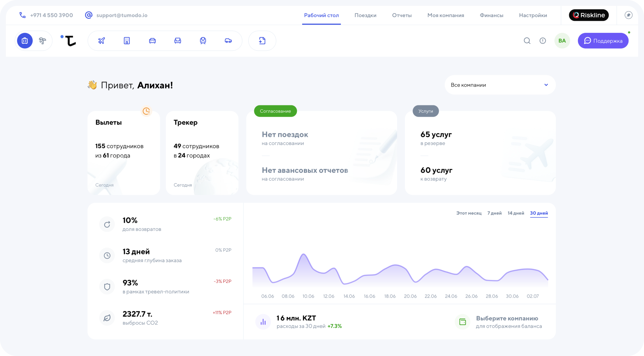The width and height of the screenshot is (644, 356).
Task: Click the +971 4 550 3900 phone link
Action: coord(52,15)
